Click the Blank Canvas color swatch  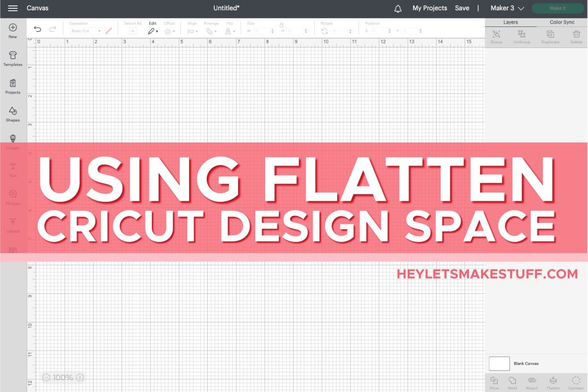click(499, 364)
